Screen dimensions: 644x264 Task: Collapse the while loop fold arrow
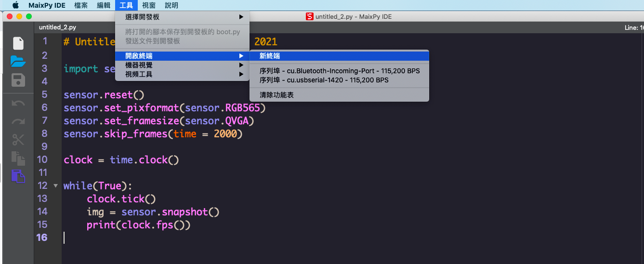pos(55,185)
